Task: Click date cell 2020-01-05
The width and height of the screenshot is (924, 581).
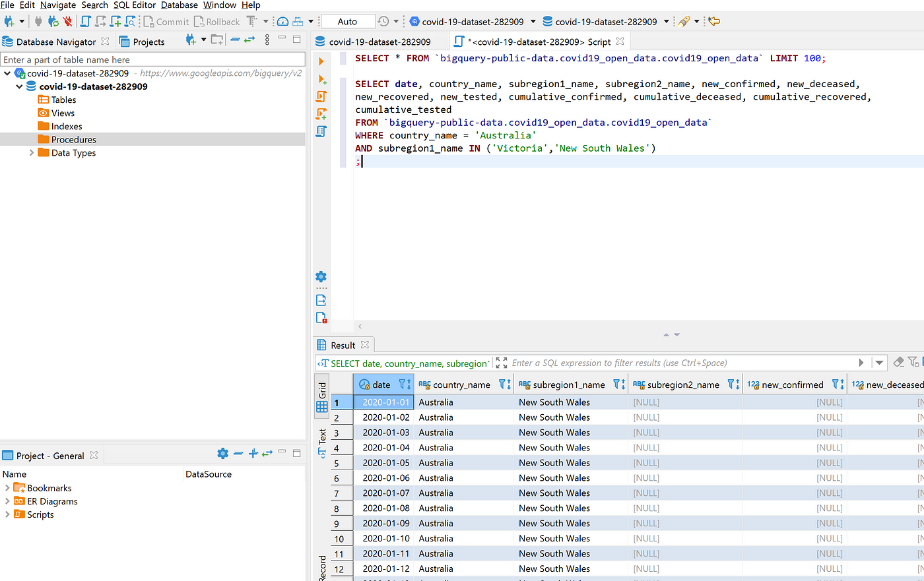Action: coord(386,463)
